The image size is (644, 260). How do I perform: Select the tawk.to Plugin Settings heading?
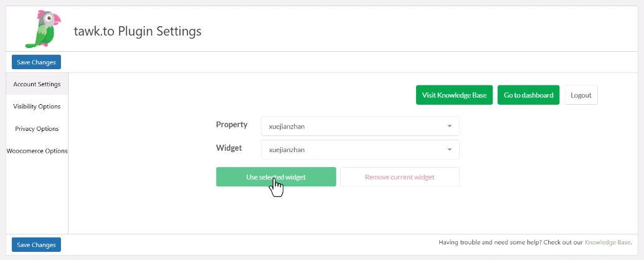(138, 31)
